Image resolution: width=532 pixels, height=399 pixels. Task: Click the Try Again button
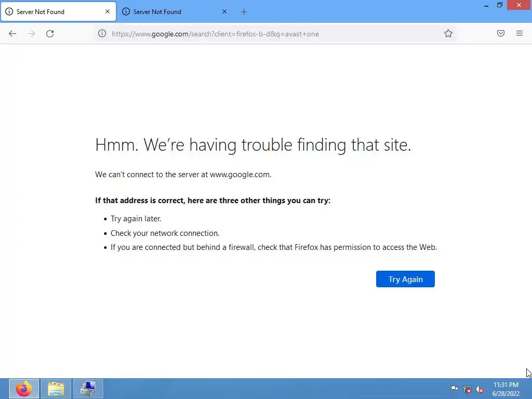(405, 279)
